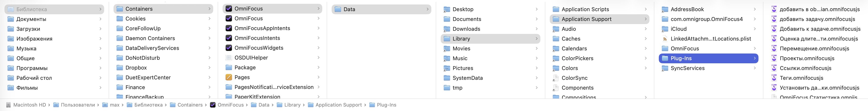Select the iCloud folder
Viewport: 868px width, 111px height.
(x=678, y=29)
